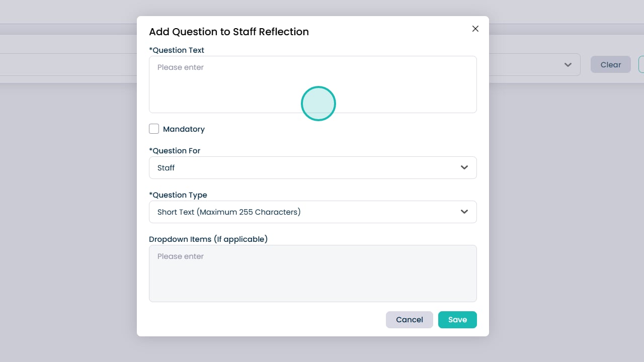Open the Question For dropdown showing Staff
The image size is (644, 362).
312,168
